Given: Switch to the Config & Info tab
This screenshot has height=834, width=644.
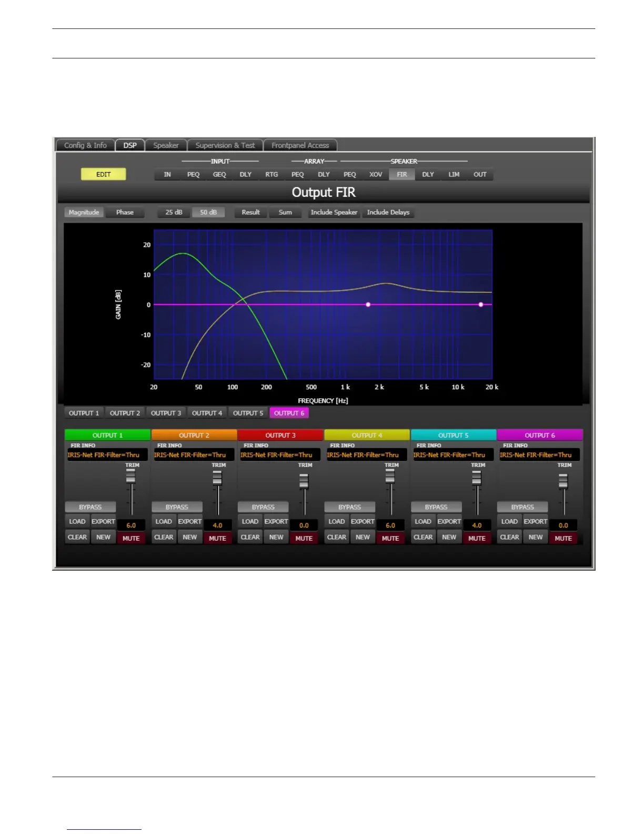Looking at the screenshot, I should click(x=85, y=145).
